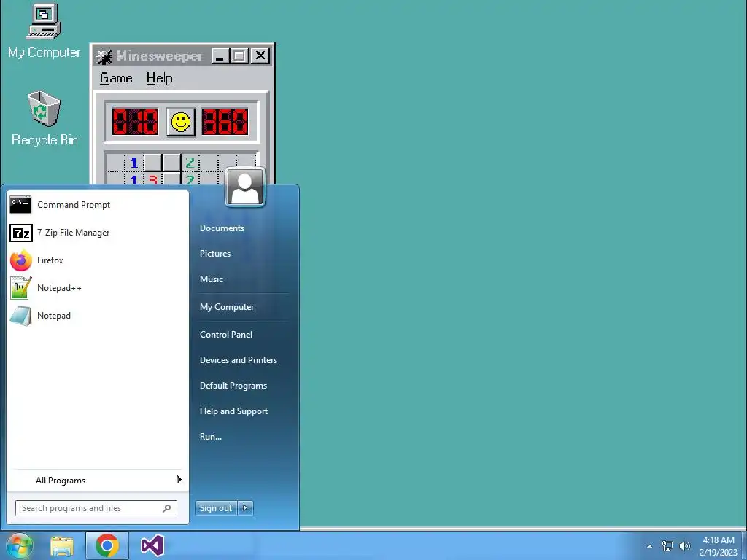The height and width of the screenshot is (560, 747).
Task: Click the Sign out button
Action: (x=216, y=508)
